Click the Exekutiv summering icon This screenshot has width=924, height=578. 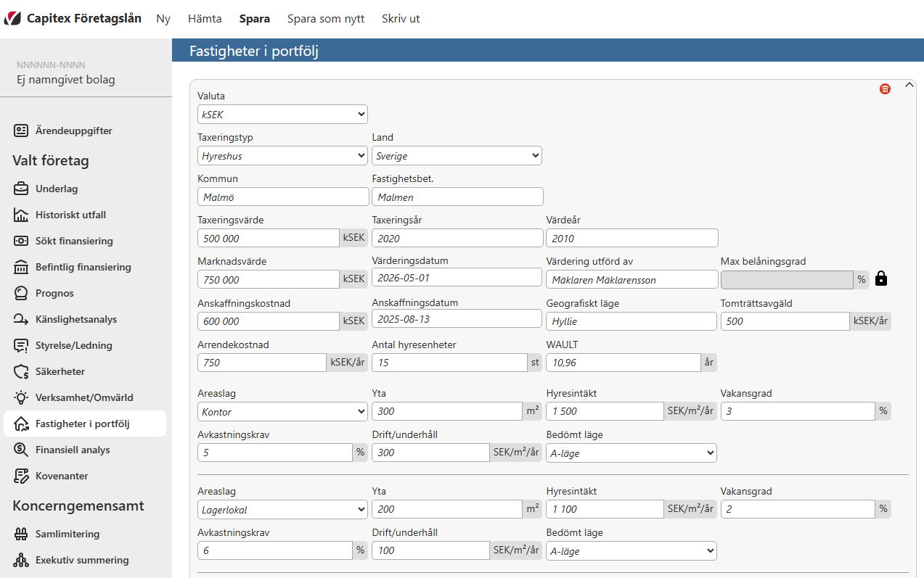[x=21, y=560]
